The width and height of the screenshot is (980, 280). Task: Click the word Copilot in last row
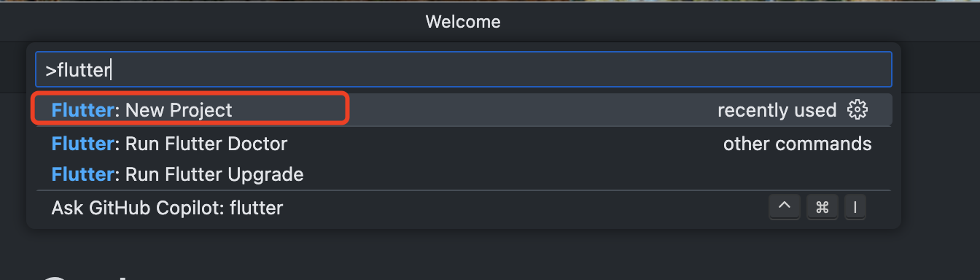coord(192,208)
